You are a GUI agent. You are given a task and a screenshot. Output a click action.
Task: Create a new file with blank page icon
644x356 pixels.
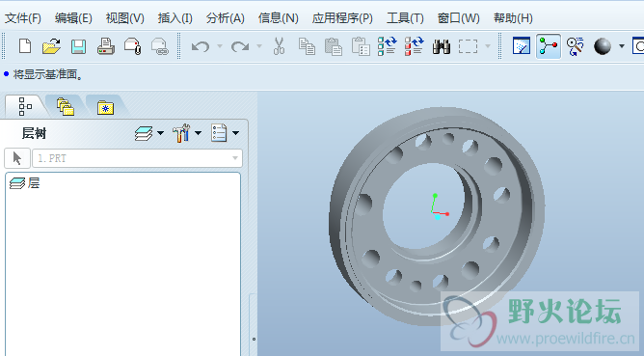25,46
